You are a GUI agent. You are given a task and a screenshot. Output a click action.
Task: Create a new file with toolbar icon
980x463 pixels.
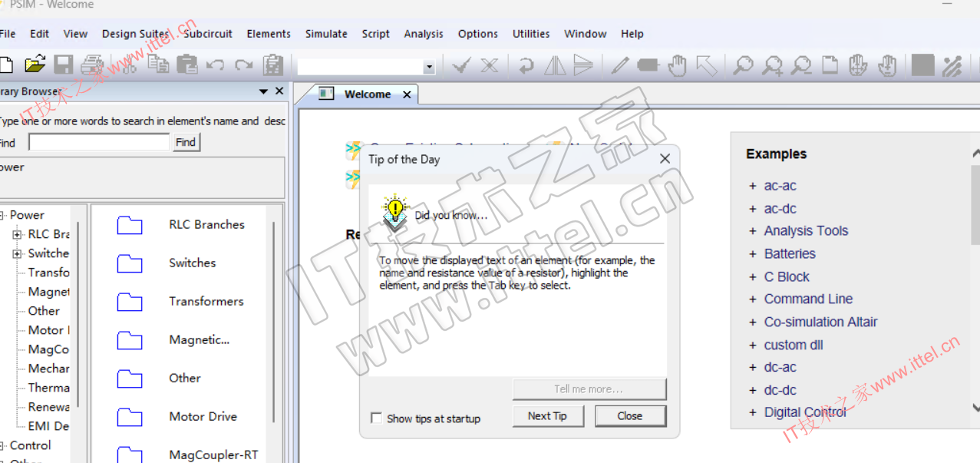[x=6, y=65]
